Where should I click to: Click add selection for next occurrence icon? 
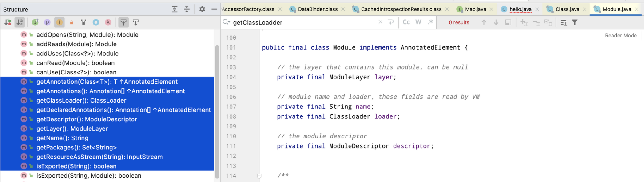[524, 23]
